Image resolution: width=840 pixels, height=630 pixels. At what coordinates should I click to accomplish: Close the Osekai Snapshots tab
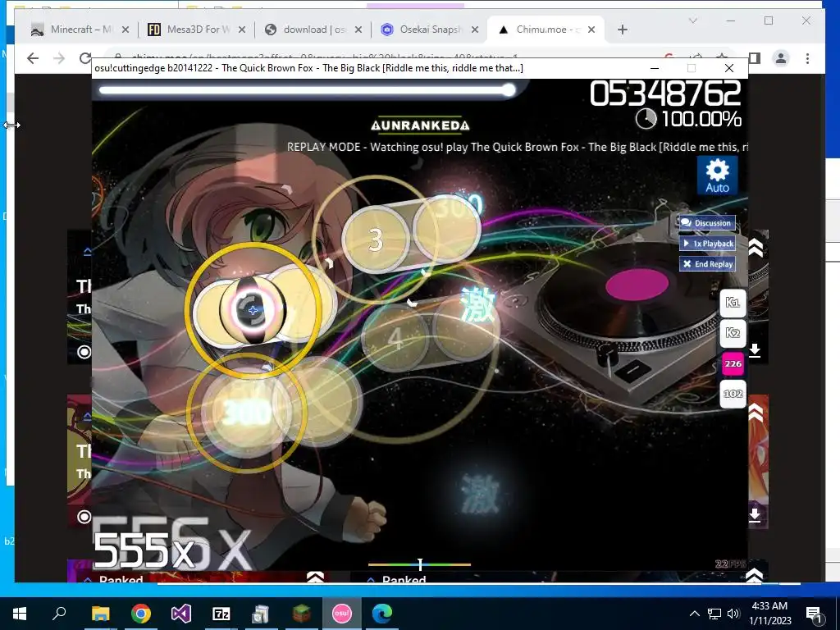tap(475, 30)
